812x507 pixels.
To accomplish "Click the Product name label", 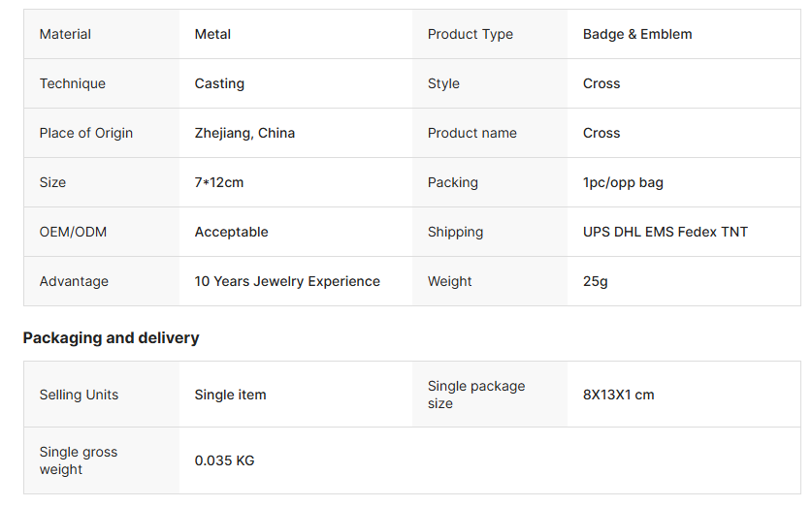I will [x=471, y=133].
